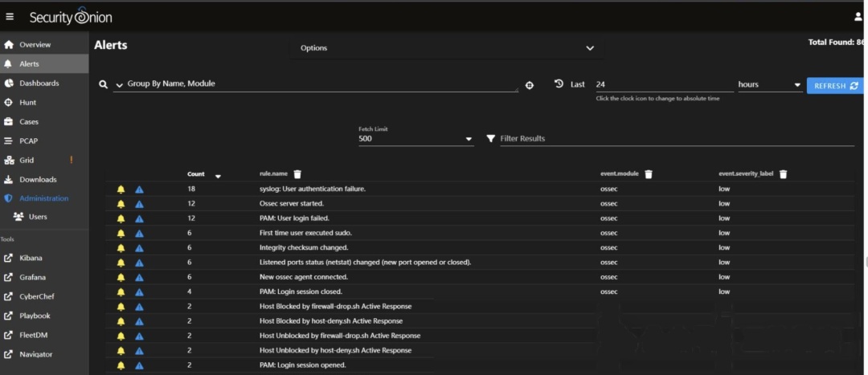Remove the event.module column grouping
Viewport: 868px width, 375px height.
[649, 174]
